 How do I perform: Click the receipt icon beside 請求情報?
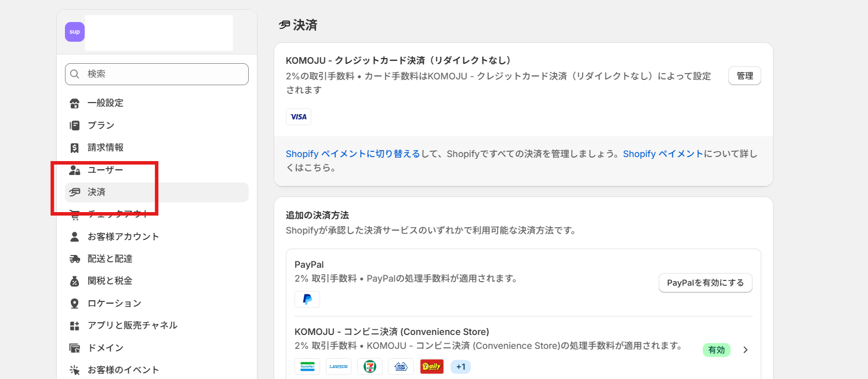74,148
